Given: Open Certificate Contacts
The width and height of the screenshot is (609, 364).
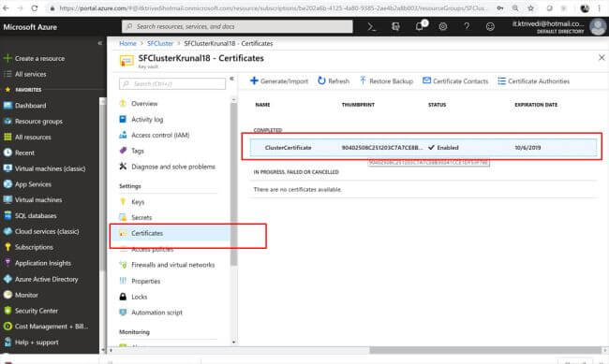Looking at the screenshot, I should tap(455, 81).
